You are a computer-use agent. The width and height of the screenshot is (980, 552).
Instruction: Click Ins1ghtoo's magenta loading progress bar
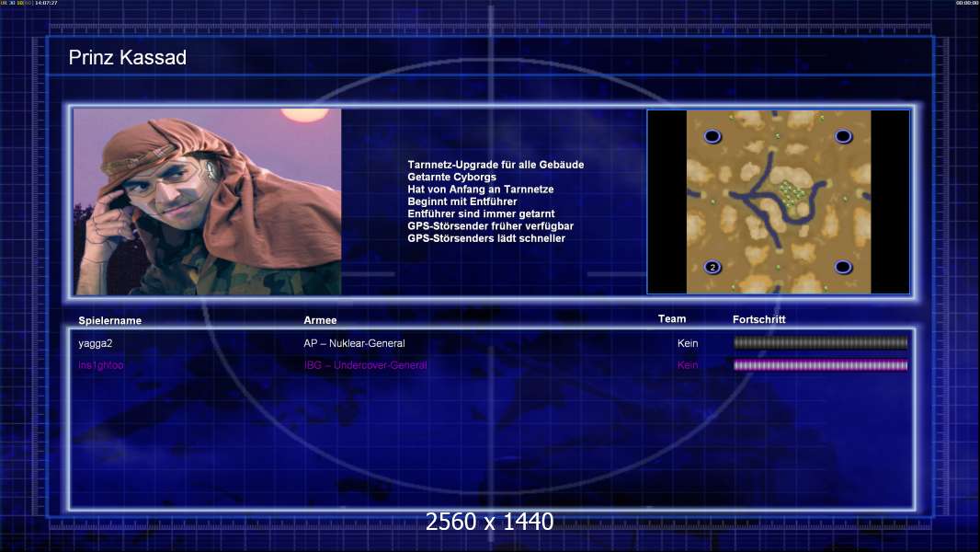tap(820, 365)
